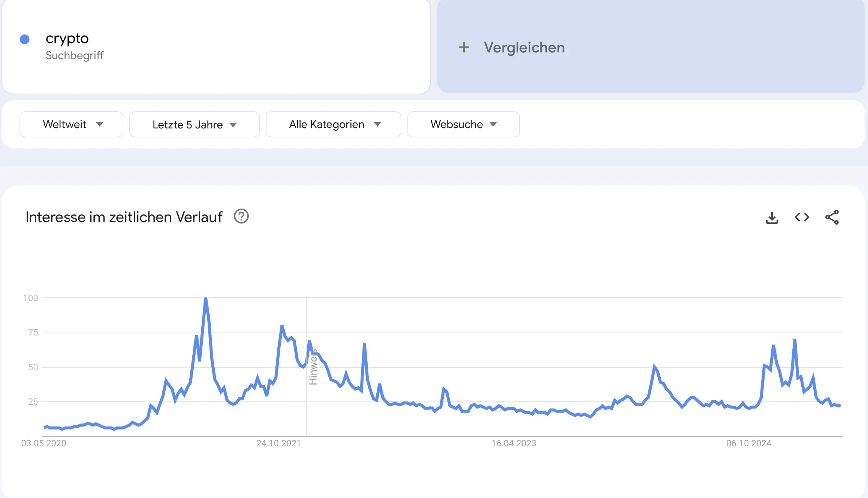This screenshot has width=868, height=498.
Task: Click the 06.10.2024 date axis label
Action: click(748, 443)
